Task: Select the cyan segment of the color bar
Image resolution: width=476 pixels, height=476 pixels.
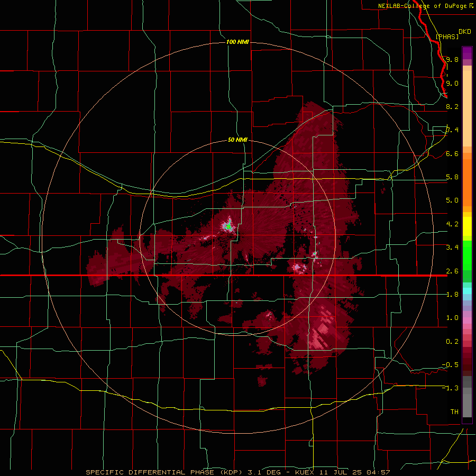Action: tap(467, 291)
